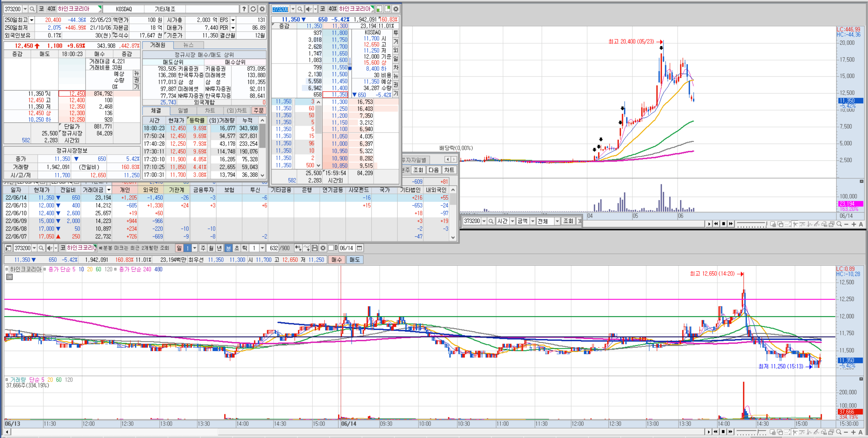Click the zoom magnifier in daily chart bottom toolbar
This screenshot has height=438, width=868.
(x=839, y=224)
